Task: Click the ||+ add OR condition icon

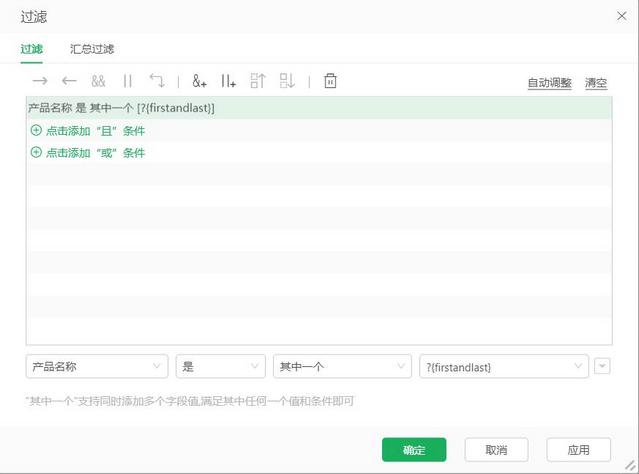Action: (x=229, y=81)
